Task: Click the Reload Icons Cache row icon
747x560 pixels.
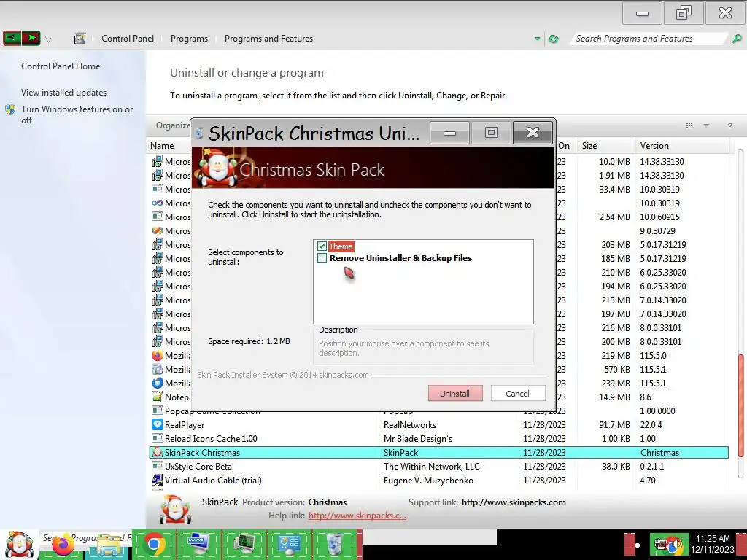Action: tap(158, 438)
